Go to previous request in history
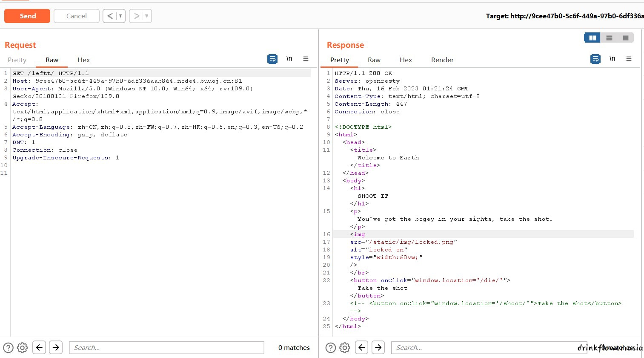The width and height of the screenshot is (644, 358). coord(110,16)
